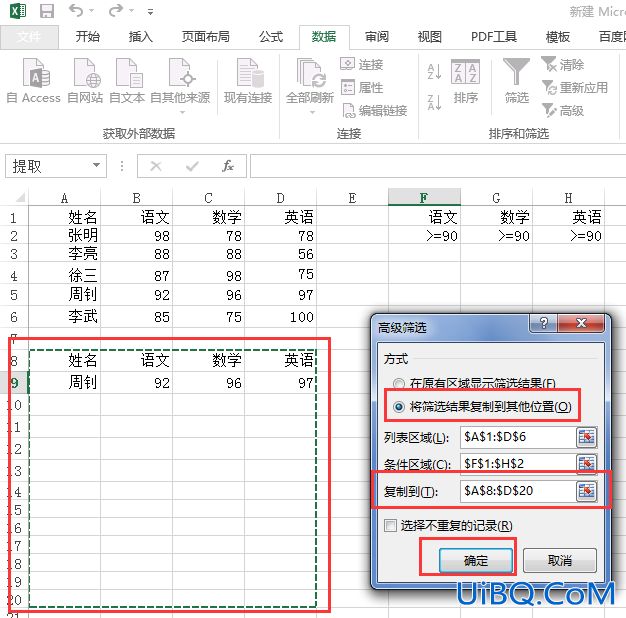The image size is (626, 618).
Task: Switch to the 页面布局 tab
Action: pos(206,37)
